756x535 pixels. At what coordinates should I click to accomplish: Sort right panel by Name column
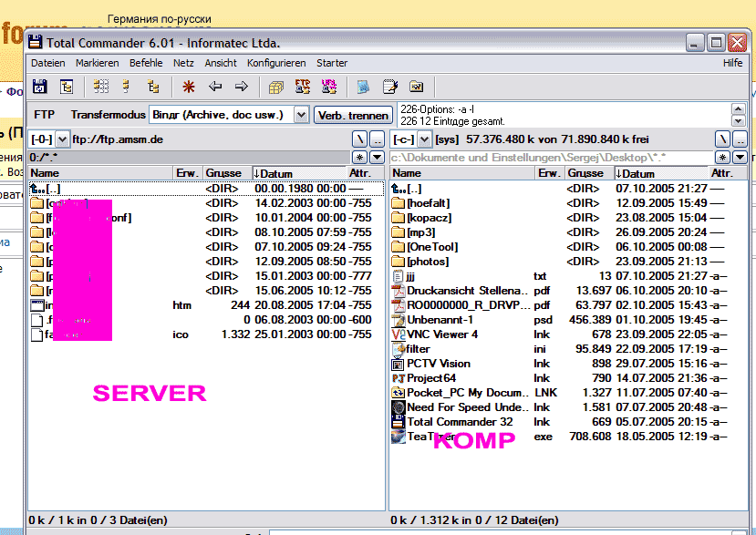point(462,173)
